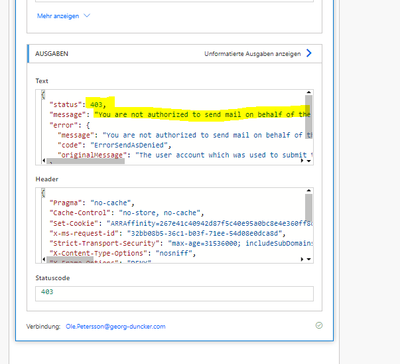Click the Header box horizontal scrollbar thumb
The image size is (400, 364).
click(70, 259)
